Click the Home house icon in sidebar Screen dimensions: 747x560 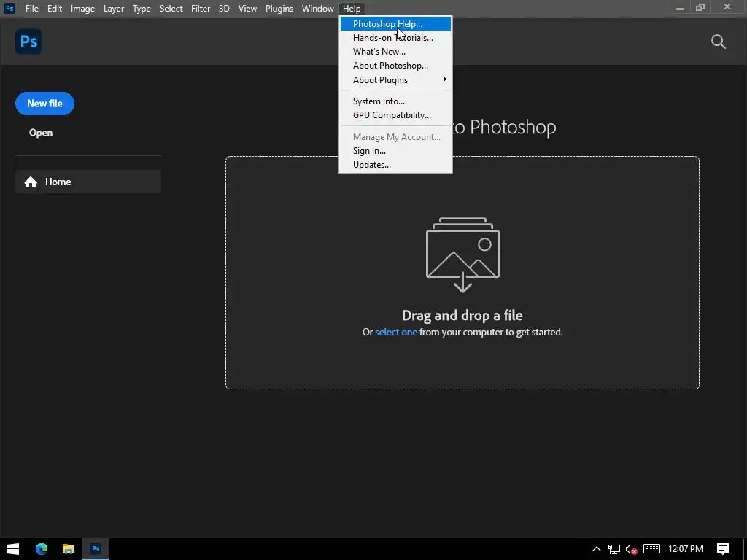(x=31, y=182)
